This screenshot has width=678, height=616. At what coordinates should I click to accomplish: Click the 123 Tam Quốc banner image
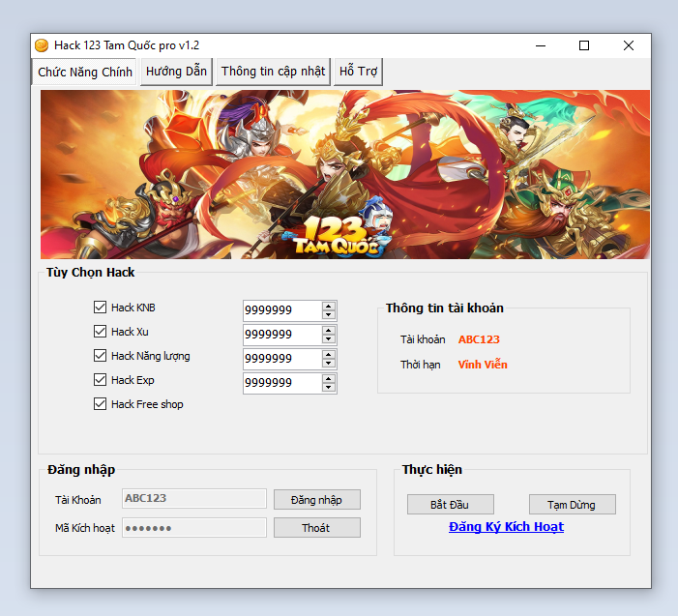point(344,174)
